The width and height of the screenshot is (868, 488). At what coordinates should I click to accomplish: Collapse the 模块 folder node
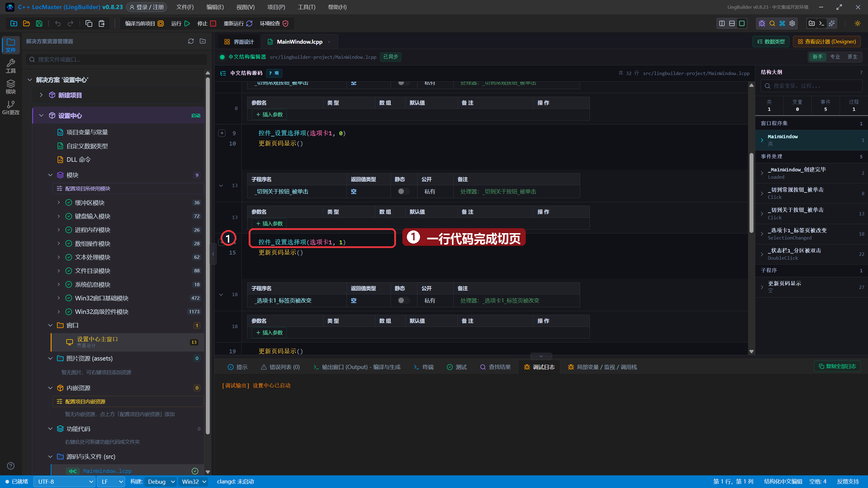tap(50, 175)
